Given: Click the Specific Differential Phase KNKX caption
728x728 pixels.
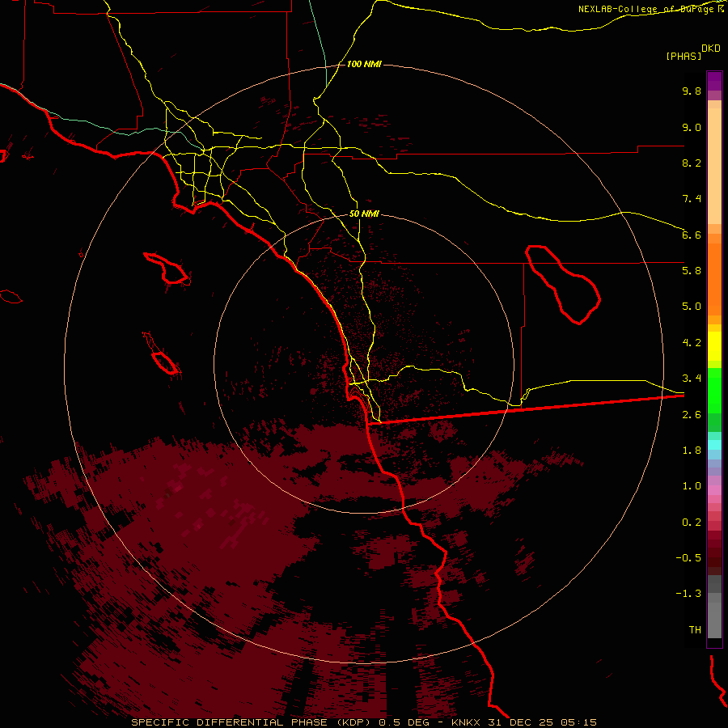Looking at the screenshot, I should [x=364, y=722].
